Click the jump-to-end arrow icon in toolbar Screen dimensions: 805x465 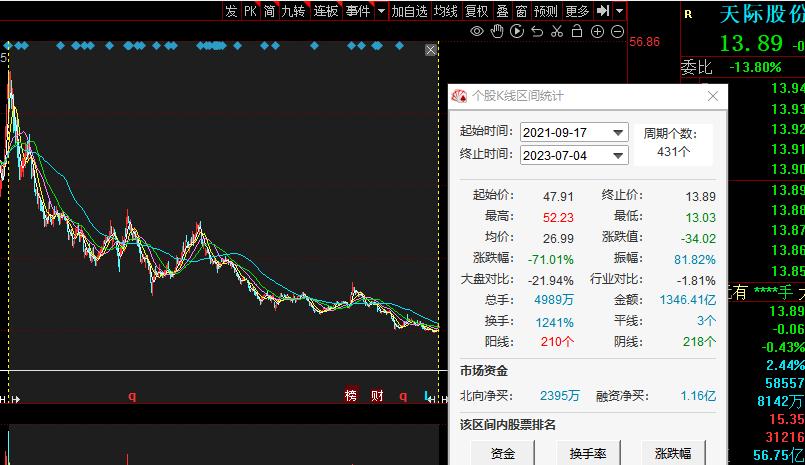(603, 10)
